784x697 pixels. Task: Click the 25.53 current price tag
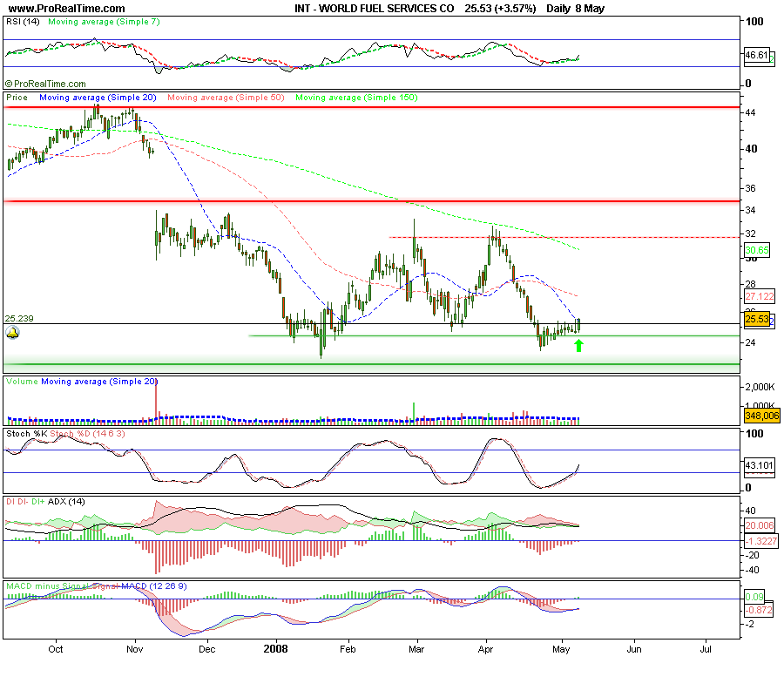757,319
